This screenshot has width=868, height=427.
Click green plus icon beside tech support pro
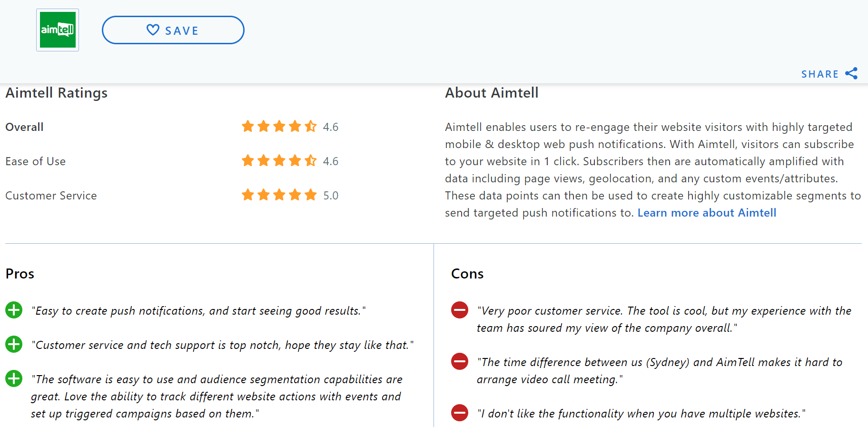point(14,344)
